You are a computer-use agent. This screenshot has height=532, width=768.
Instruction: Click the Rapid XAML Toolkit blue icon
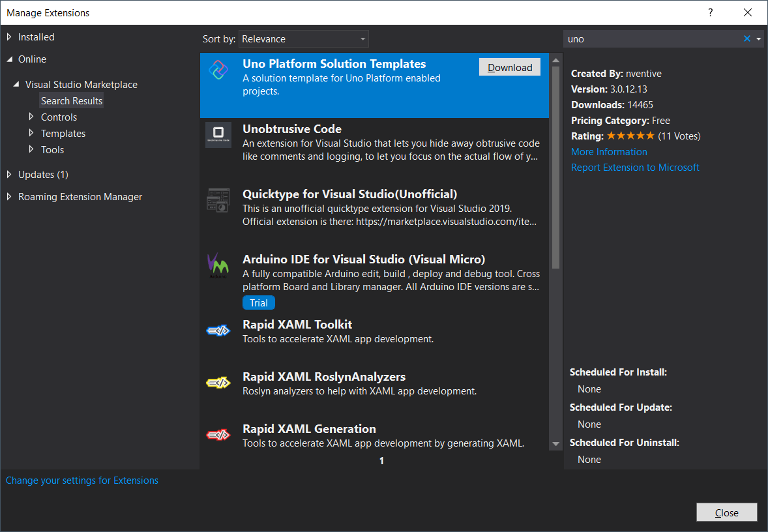point(218,331)
